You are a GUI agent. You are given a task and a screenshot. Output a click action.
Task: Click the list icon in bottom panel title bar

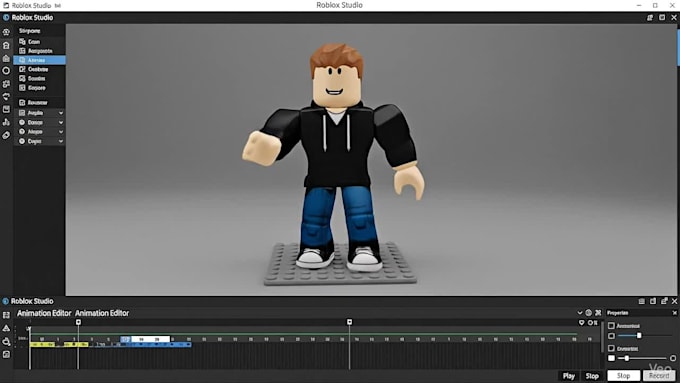point(641,301)
